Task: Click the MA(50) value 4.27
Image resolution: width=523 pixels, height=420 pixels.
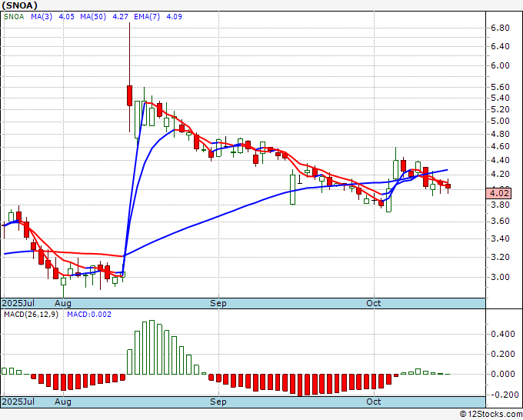Action: tap(121, 16)
